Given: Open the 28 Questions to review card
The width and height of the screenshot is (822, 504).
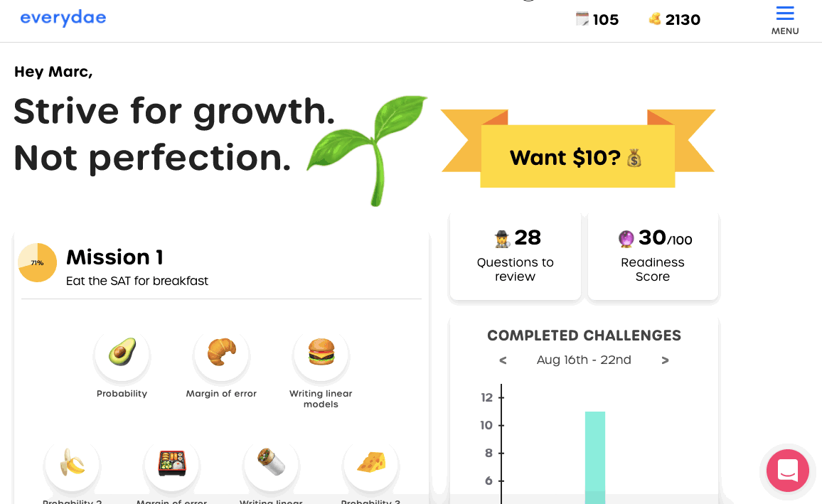Looking at the screenshot, I should pos(516,255).
